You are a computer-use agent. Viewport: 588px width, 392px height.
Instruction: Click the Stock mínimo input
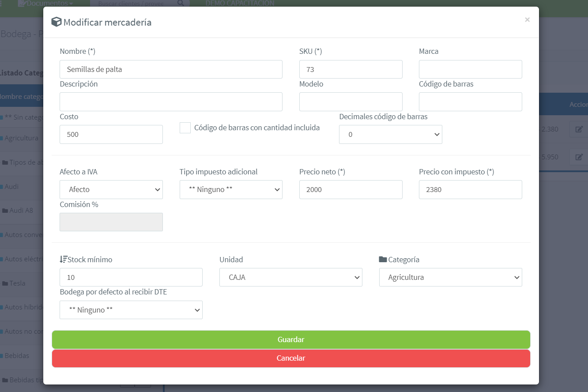click(x=131, y=278)
